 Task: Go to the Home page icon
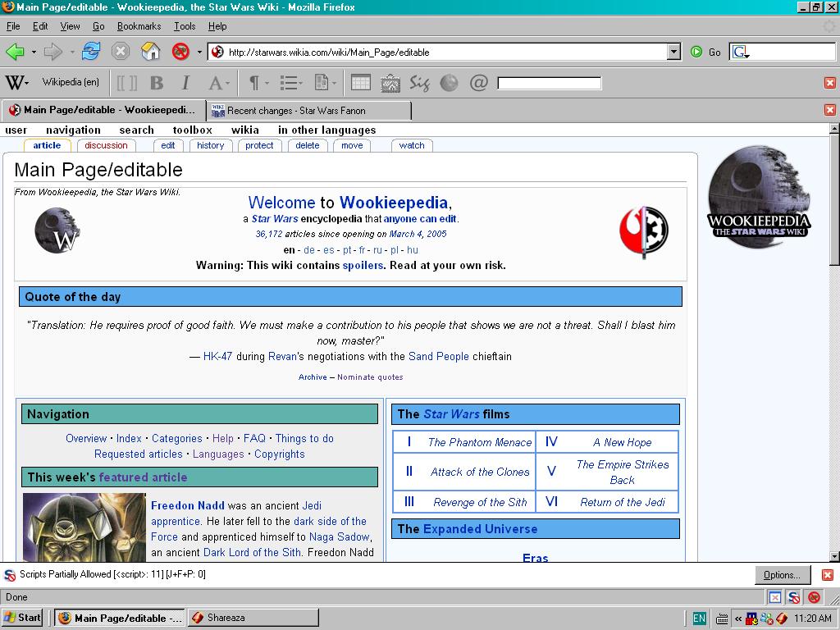click(x=151, y=52)
